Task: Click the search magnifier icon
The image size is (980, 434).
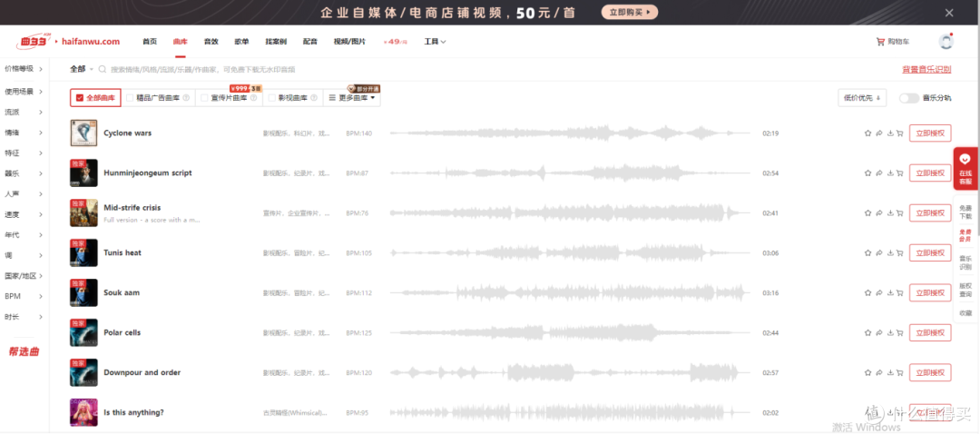Action: [103, 69]
